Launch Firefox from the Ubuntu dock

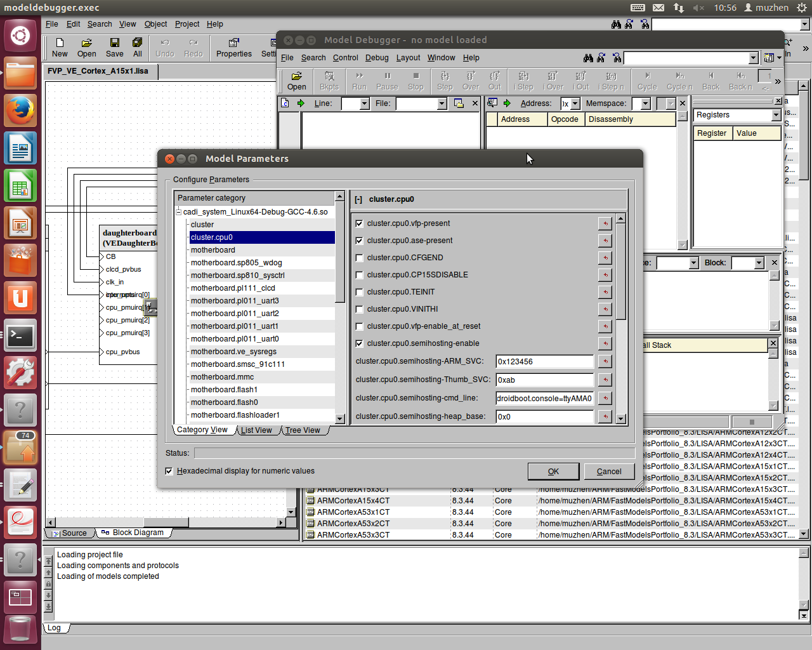tap(20, 112)
